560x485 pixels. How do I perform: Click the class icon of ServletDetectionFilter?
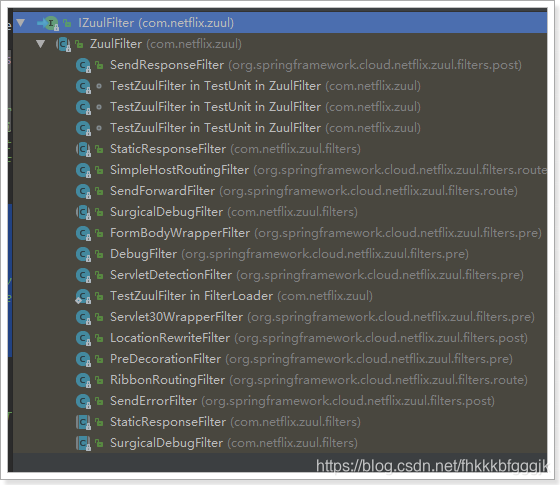click(83, 275)
